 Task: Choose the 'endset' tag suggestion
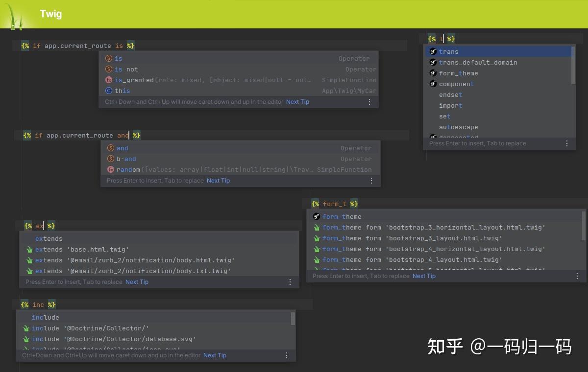coord(497,94)
